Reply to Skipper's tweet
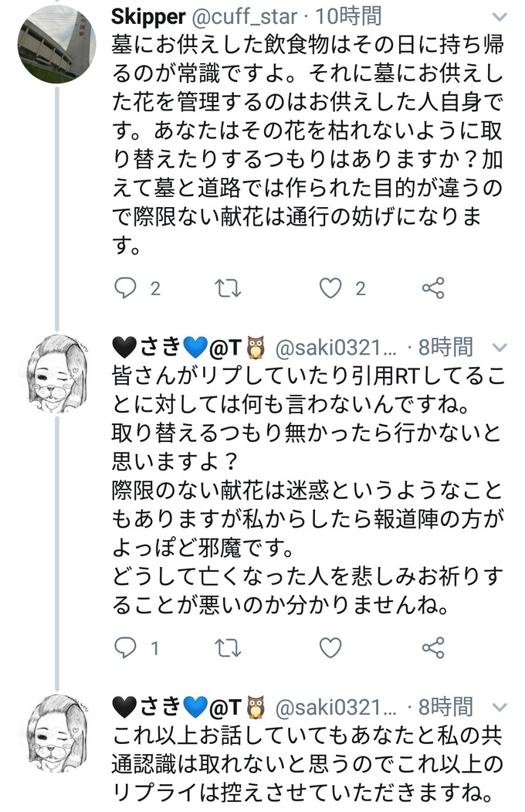 click(x=126, y=288)
